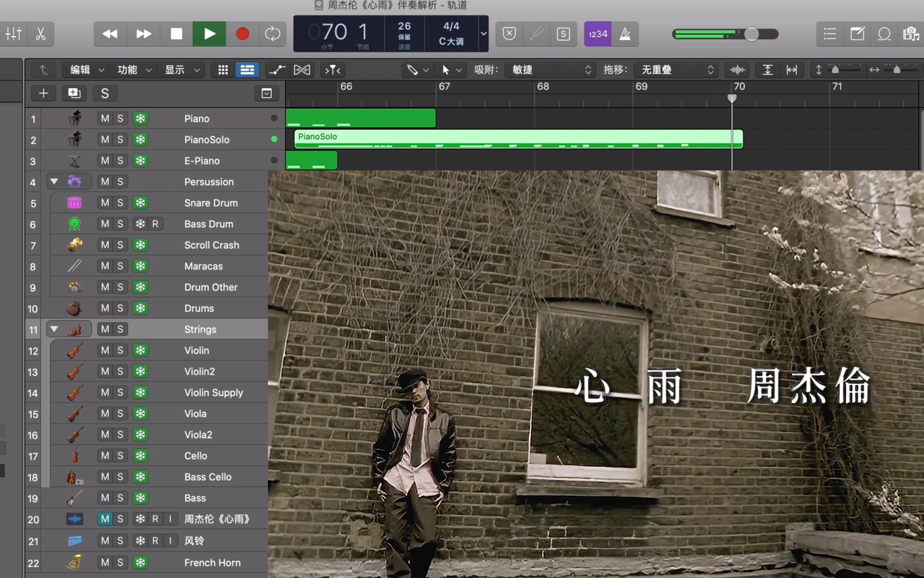Collapse the Strings track stack
Screen dimensions: 924x578
tap(54, 329)
